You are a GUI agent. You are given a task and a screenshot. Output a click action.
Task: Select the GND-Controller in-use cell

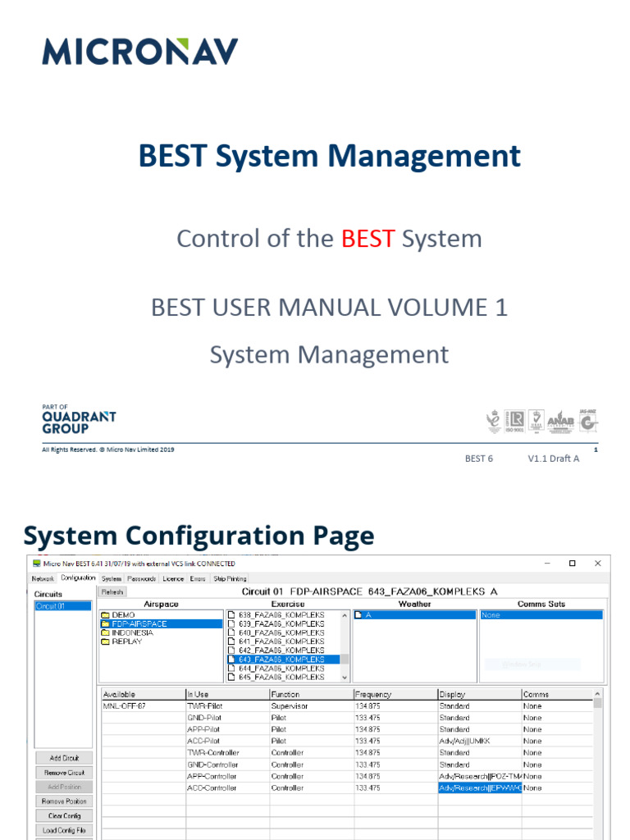228,765
